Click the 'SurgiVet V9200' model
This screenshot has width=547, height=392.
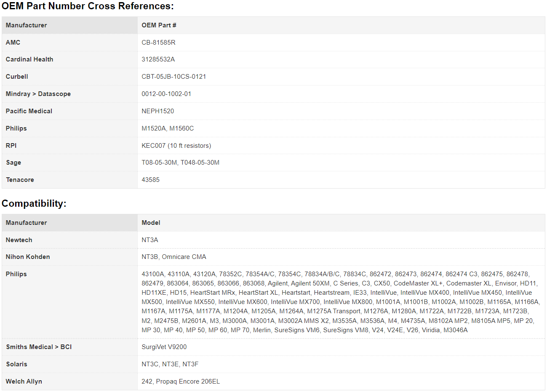(164, 347)
